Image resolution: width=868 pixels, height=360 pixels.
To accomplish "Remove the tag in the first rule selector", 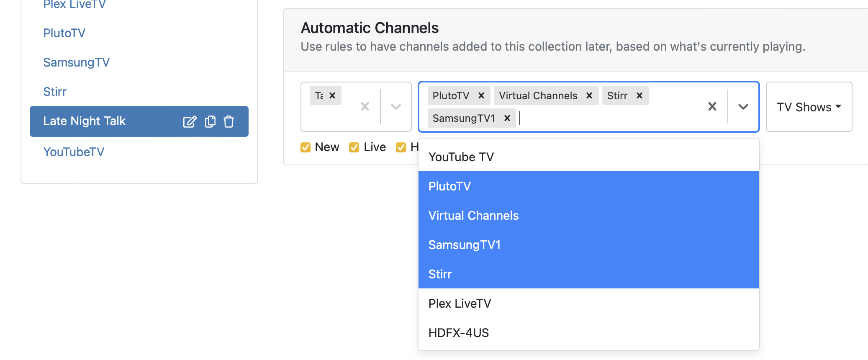I will click(x=332, y=96).
